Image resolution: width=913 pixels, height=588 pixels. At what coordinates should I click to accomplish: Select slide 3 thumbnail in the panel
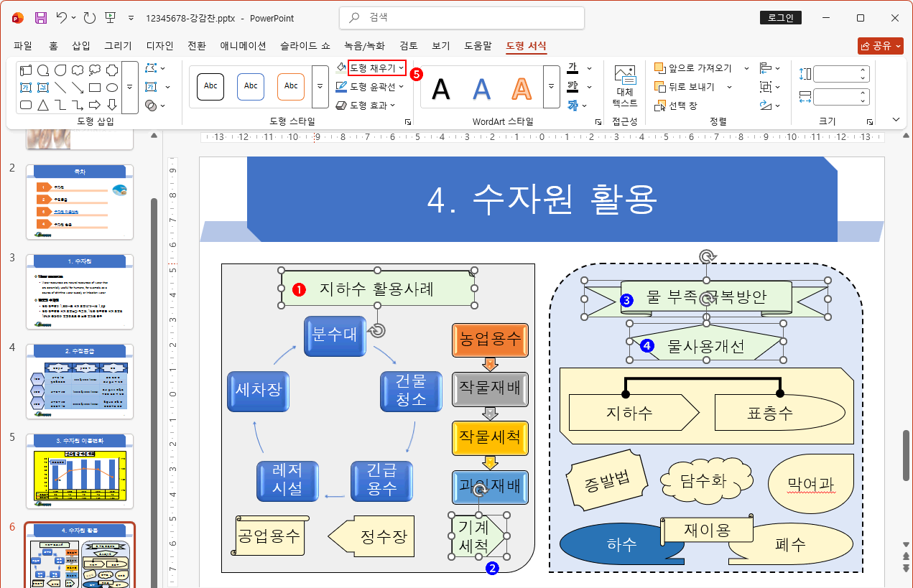[79, 292]
